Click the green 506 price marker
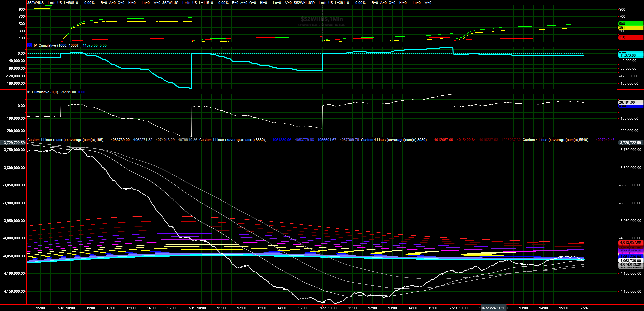 click(x=630, y=24)
